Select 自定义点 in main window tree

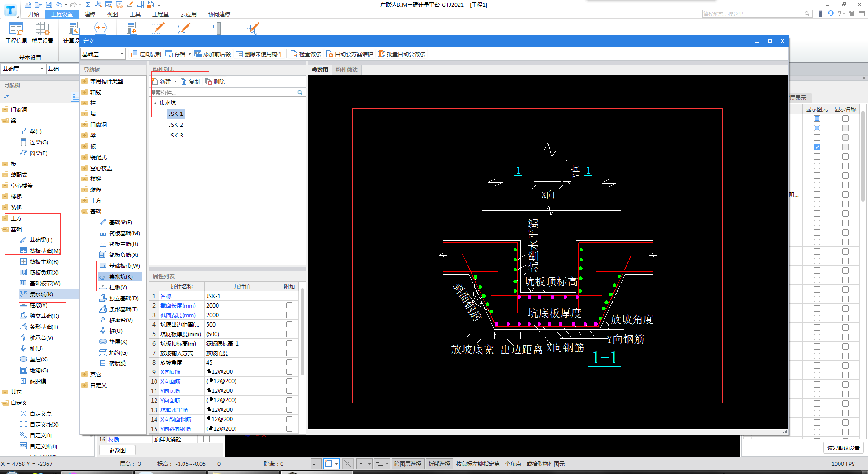[36, 413]
